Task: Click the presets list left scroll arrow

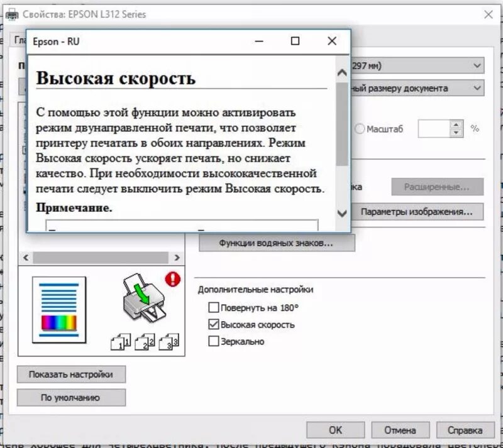Action: [26, 258]
